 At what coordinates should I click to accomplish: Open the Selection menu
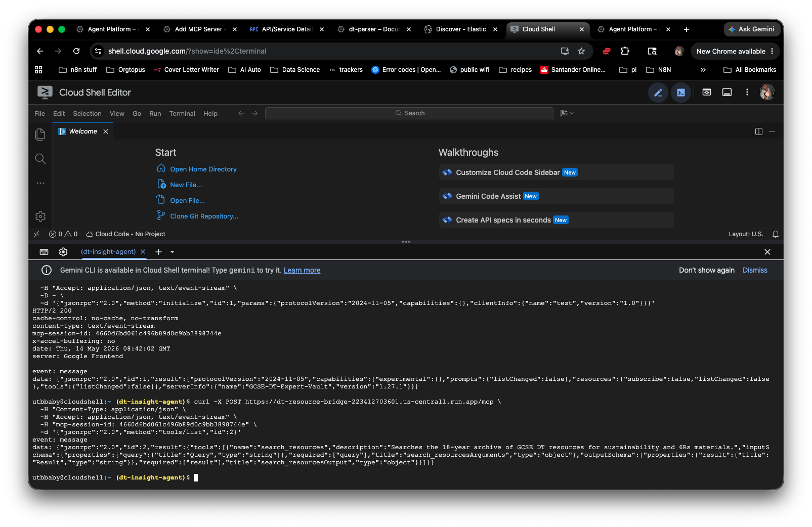coord(87,113)
